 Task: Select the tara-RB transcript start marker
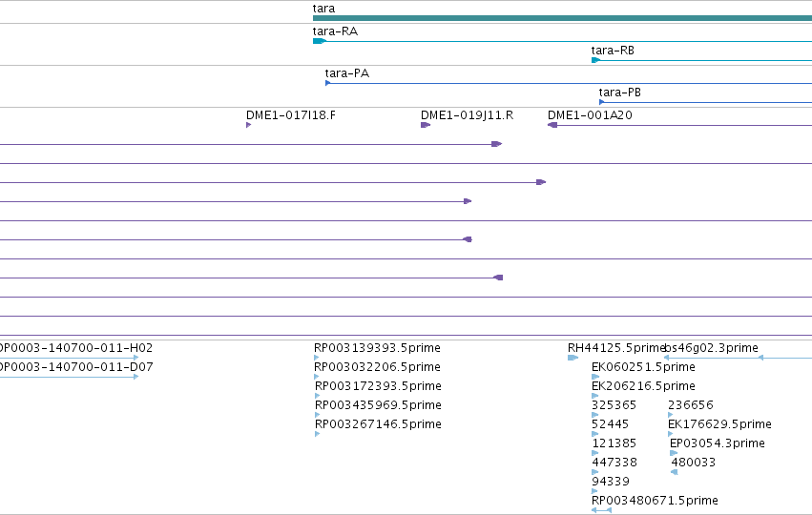[595, 60]
